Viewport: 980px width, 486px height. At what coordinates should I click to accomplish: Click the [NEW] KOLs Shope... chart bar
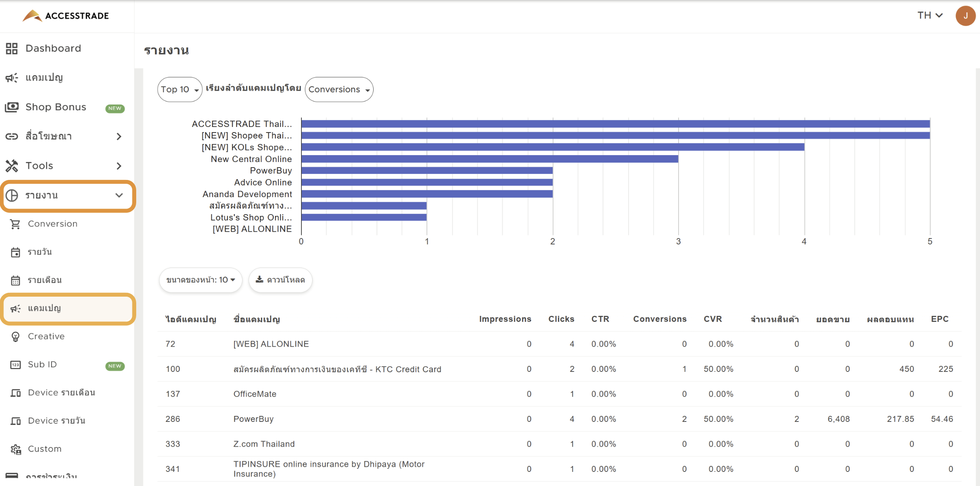pyautogui.click(x=553, y=147)
